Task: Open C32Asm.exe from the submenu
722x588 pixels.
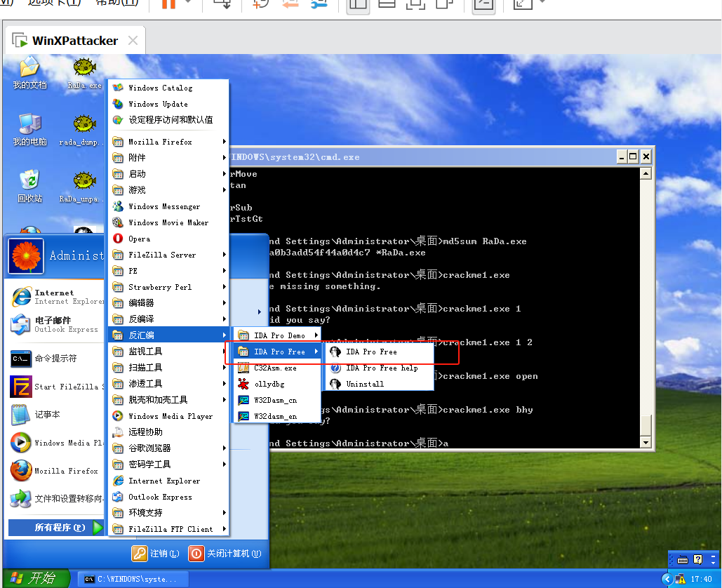Action: tap(277, 368)
